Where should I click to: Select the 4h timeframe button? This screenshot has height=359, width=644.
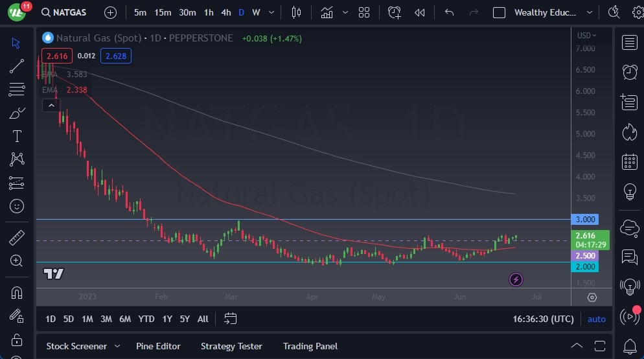tap(225, 12)
